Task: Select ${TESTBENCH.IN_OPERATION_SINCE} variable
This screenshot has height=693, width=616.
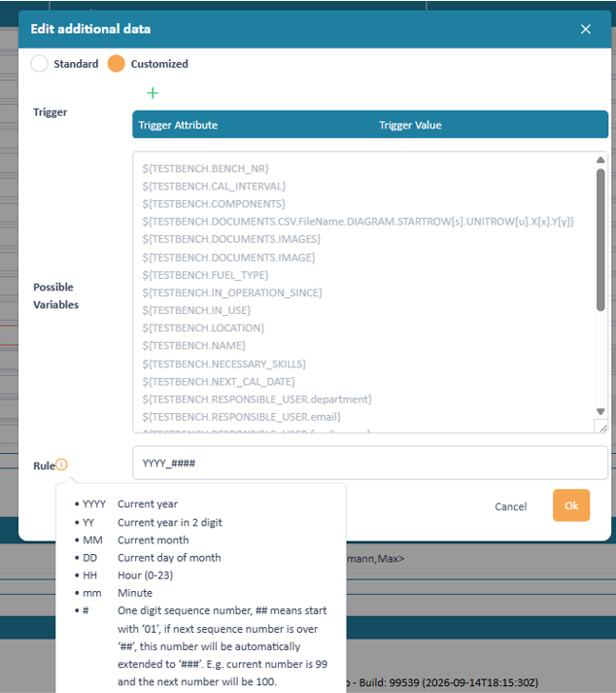Action: click(232, 293)
